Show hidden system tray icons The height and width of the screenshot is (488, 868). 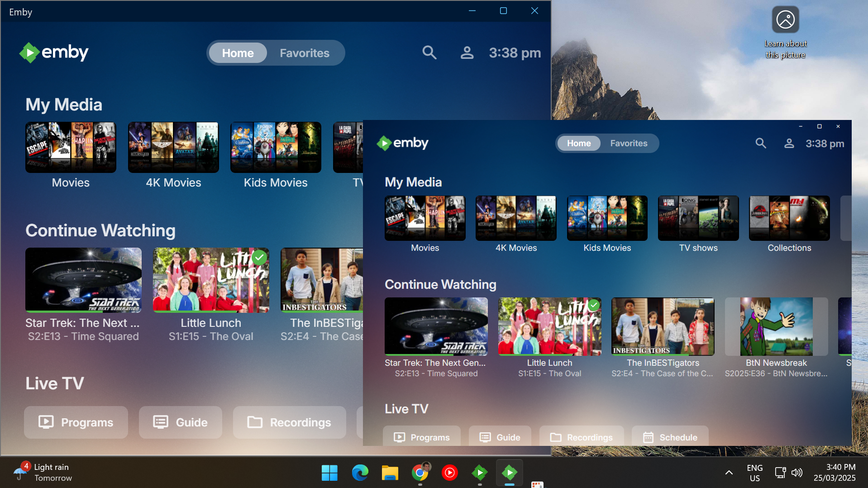coord(729,473)
